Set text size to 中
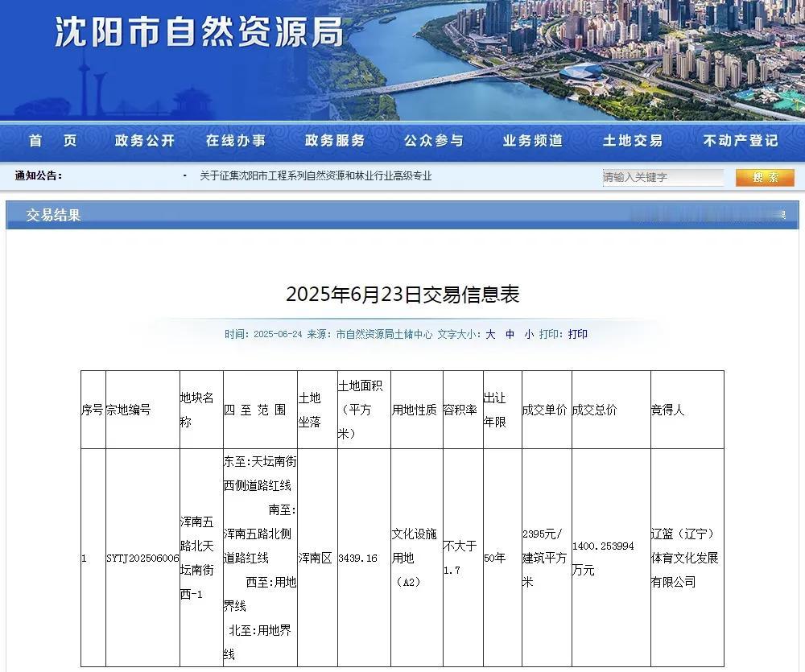The width and height of the screenshot is (805, 672). pyautogui.click(x=510, y=334)
